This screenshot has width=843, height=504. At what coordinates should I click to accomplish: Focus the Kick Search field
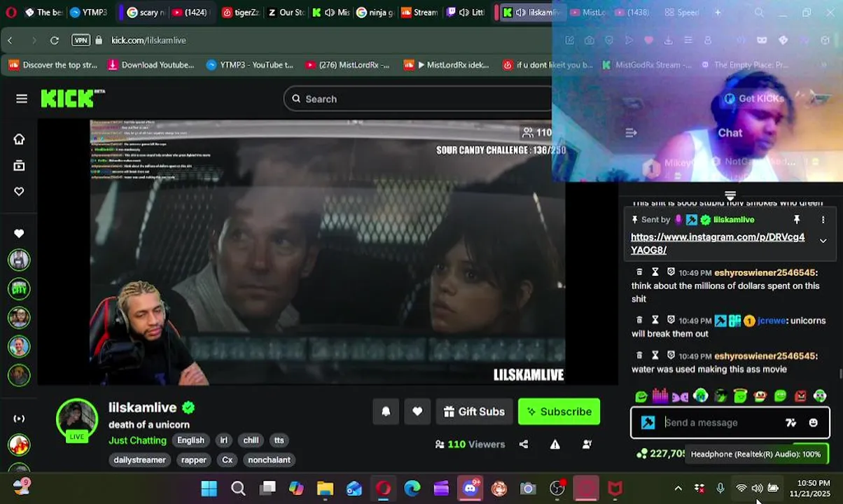418,99
